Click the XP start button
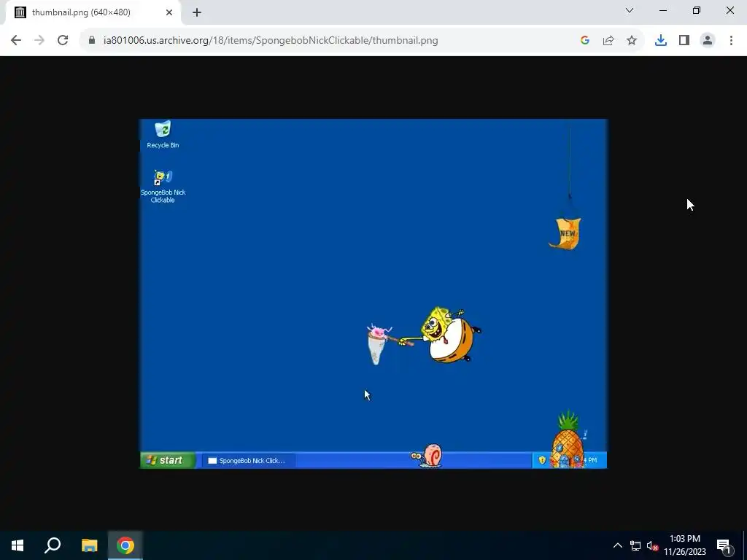This screenshot has width=747, height=560. point(167,460)
